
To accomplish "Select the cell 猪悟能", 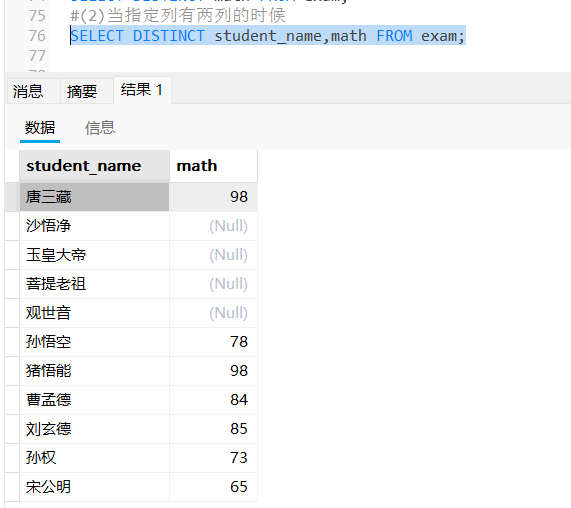I will pyautogui.click(x=94, y=371).
